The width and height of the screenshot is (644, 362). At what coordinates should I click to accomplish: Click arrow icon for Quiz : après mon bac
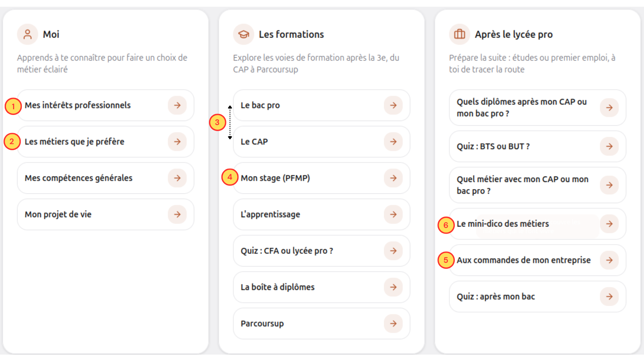(609, 297)
